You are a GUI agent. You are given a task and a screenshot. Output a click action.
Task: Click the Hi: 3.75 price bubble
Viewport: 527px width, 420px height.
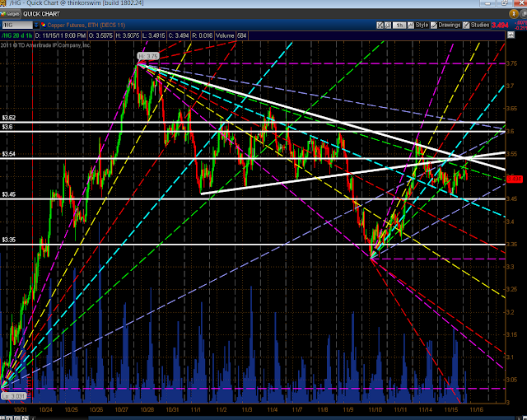pyautogui.click(x=148, y=56)
